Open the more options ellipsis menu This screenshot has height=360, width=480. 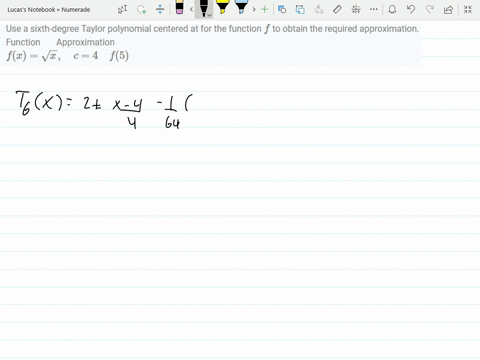(x=374, y=9)
